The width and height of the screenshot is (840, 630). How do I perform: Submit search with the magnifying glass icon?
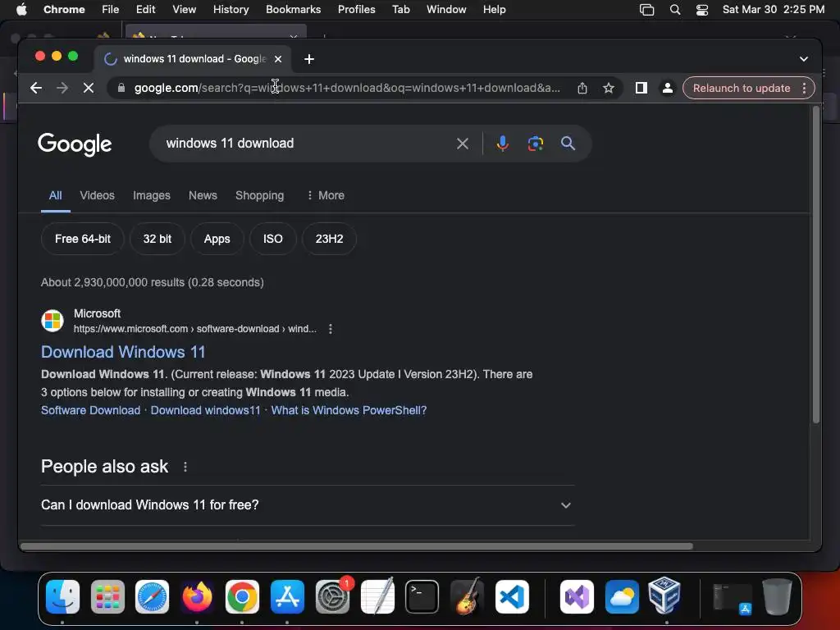point(568,144)
